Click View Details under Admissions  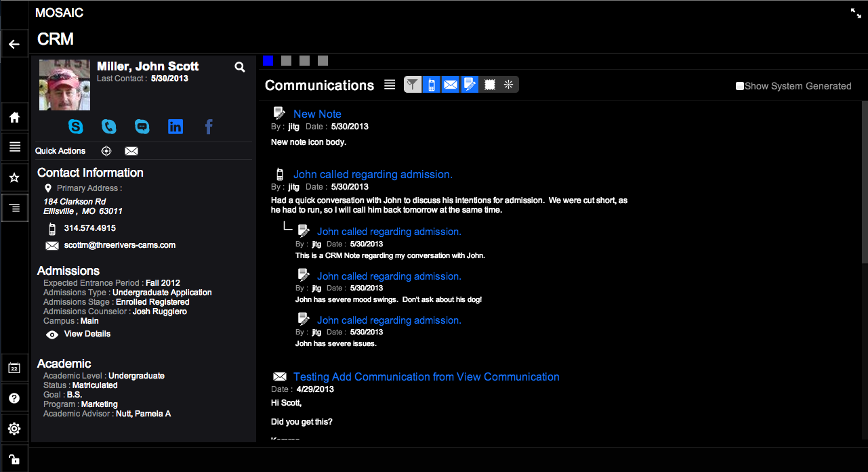(x=87, y=334)
